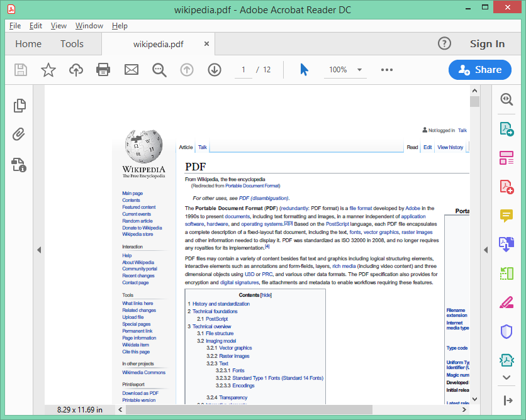Click the scroll right arrow

click(464, 409)
